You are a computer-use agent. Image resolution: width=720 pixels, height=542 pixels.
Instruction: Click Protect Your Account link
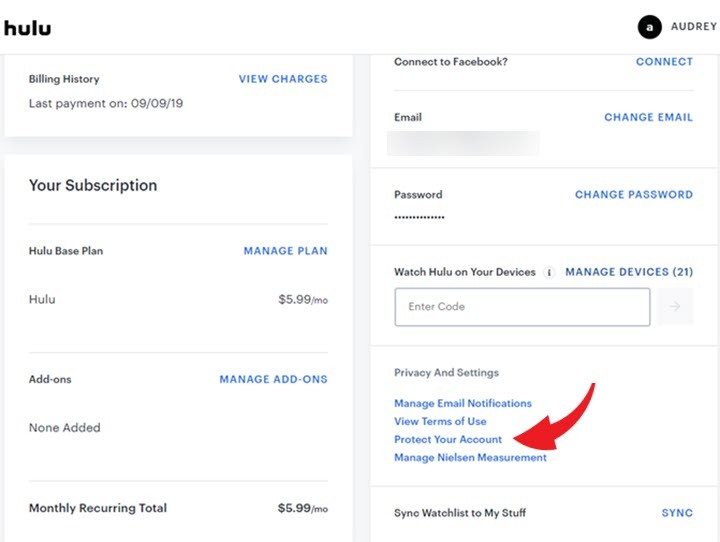coord(448,440)
